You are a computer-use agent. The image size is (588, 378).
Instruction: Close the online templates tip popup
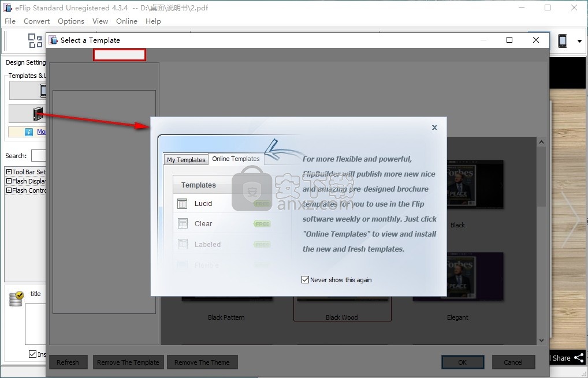(434, 128)
